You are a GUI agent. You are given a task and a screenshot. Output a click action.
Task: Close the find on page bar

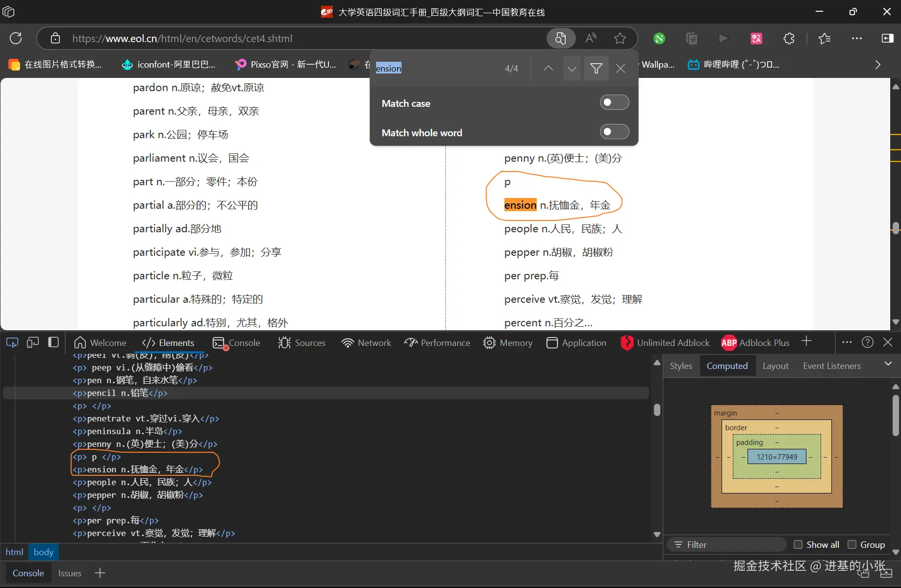[621, 68]
